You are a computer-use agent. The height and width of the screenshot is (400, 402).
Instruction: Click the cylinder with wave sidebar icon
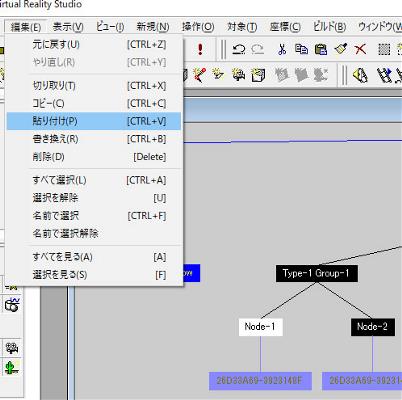[12, 305]
